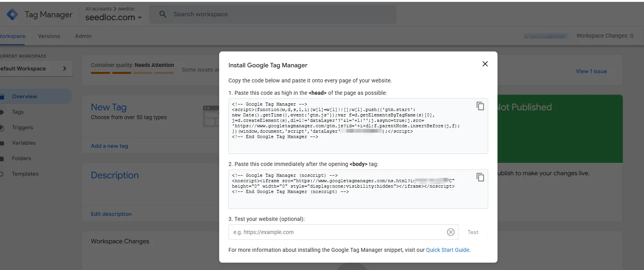Viewport: 644px width, 270px height.
Task: Open Variables in the sidebar
Action: point(24,143)
